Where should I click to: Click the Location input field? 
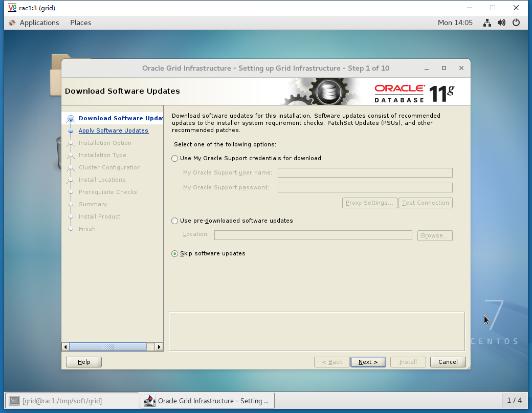point(313,235)
